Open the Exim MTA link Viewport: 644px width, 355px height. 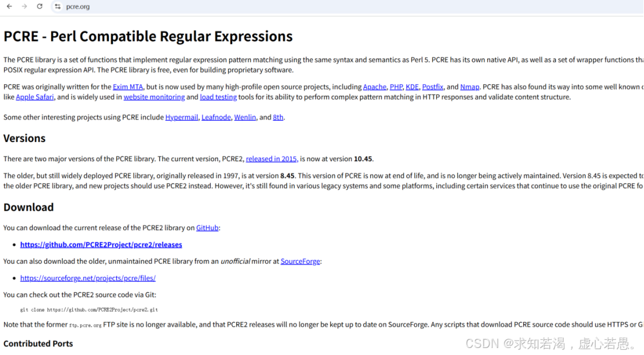(128, 86)
